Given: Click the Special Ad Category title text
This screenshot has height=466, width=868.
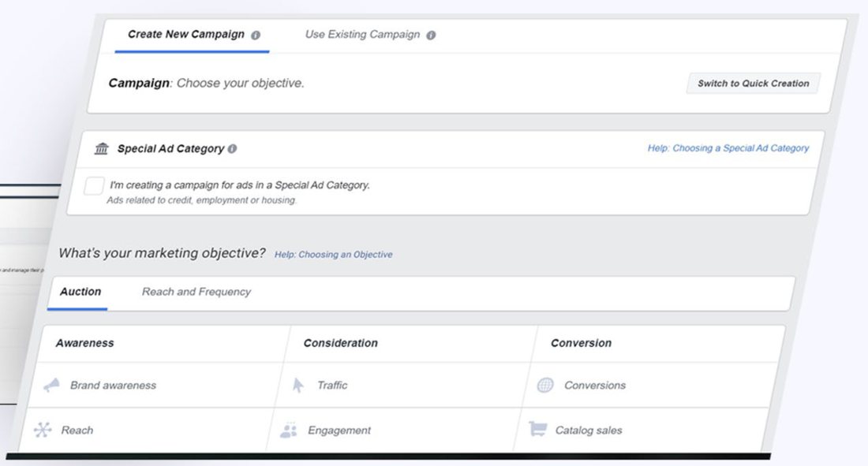Looking at the screenshot, I should click(170, 149).
